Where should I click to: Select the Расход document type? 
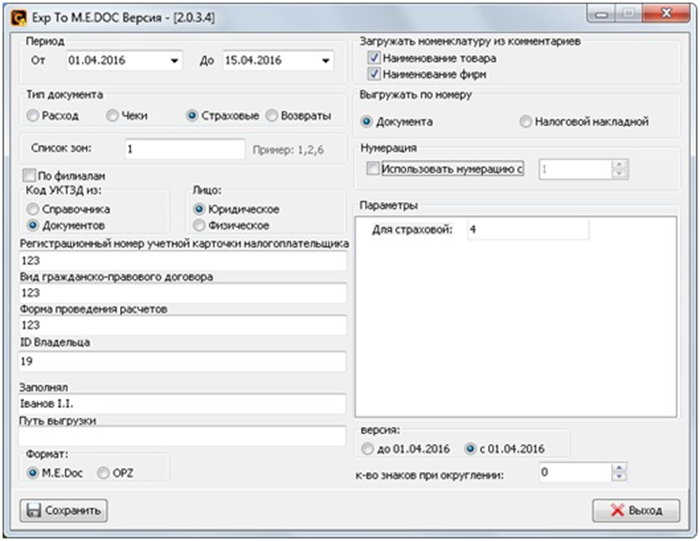[x=34, y=116]
